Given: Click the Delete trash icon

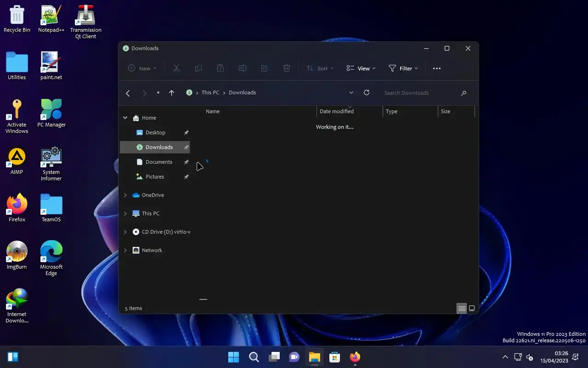Looking at the screenshot, I should (x=287, y=68).
